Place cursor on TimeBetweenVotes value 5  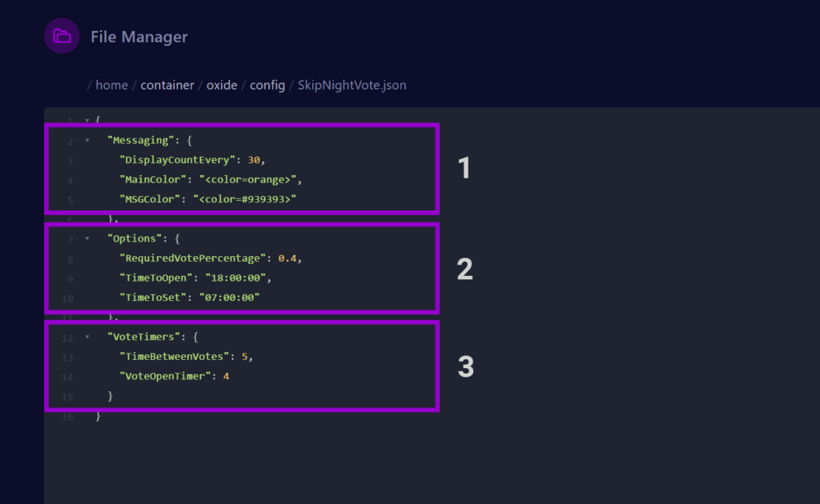click(x=245, y=356)
